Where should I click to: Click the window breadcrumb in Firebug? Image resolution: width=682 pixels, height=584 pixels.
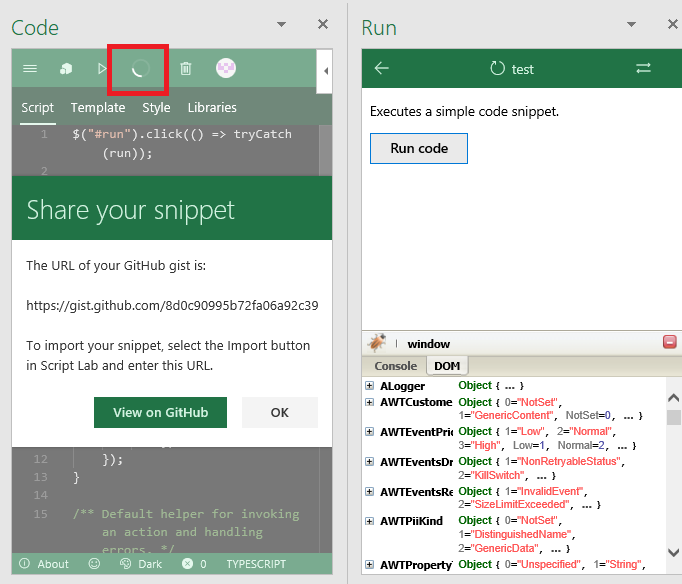428,344
